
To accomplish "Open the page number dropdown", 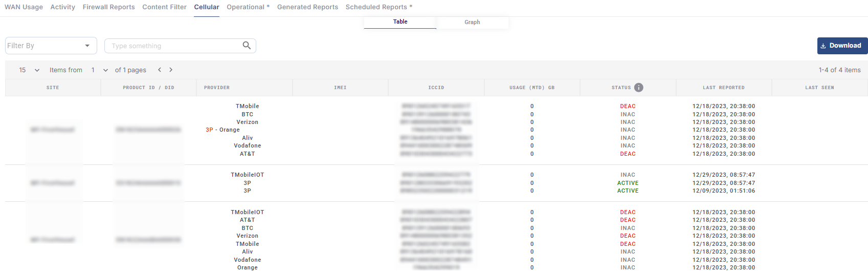I will [x=99, y=70].
